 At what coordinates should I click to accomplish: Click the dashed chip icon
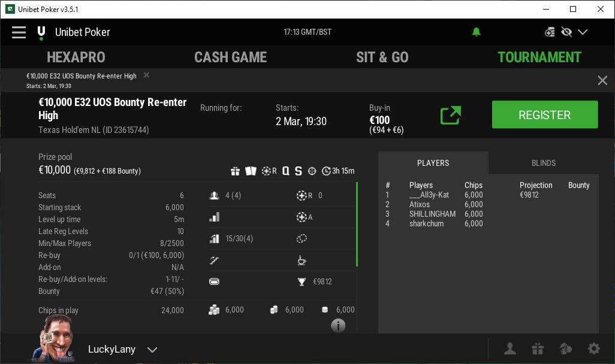click(302, 238)
